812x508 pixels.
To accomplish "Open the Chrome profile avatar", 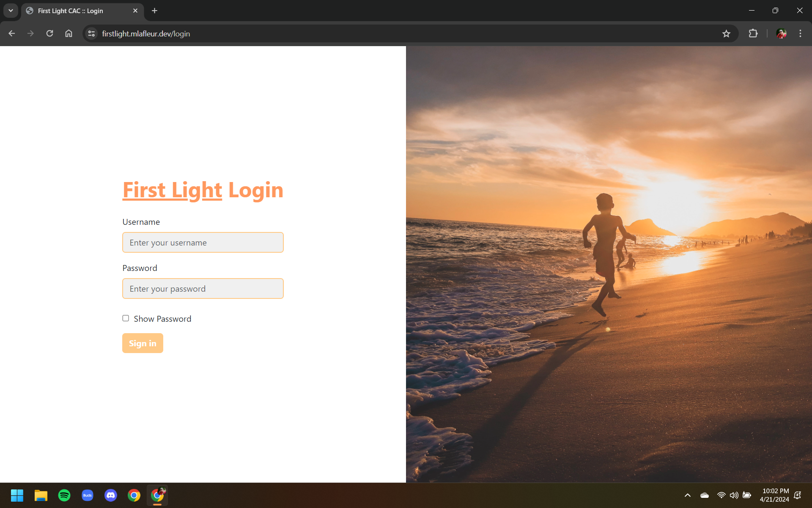I will (x=781, y=33).
